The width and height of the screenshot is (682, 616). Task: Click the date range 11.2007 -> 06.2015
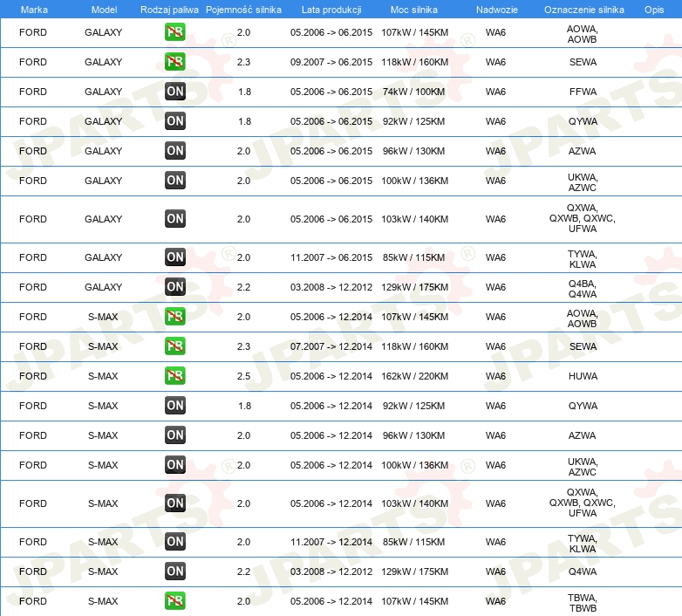(x=331, y=257)
